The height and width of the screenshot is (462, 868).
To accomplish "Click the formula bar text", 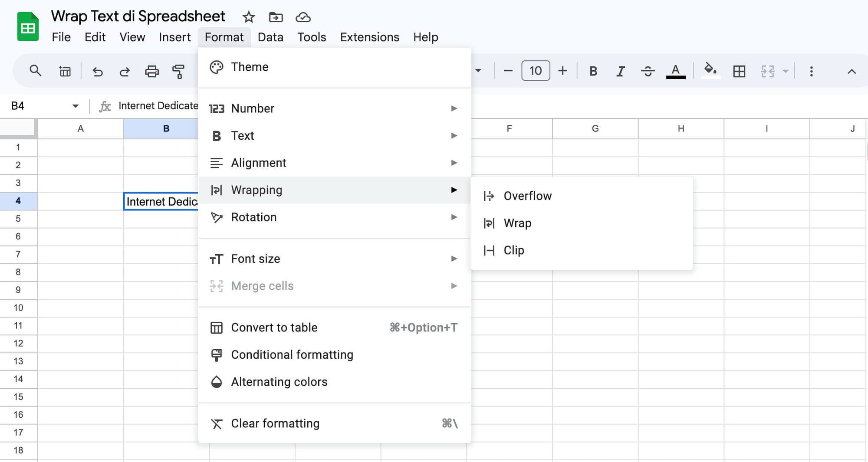I will pyautogui.click(x=158, y=106).
